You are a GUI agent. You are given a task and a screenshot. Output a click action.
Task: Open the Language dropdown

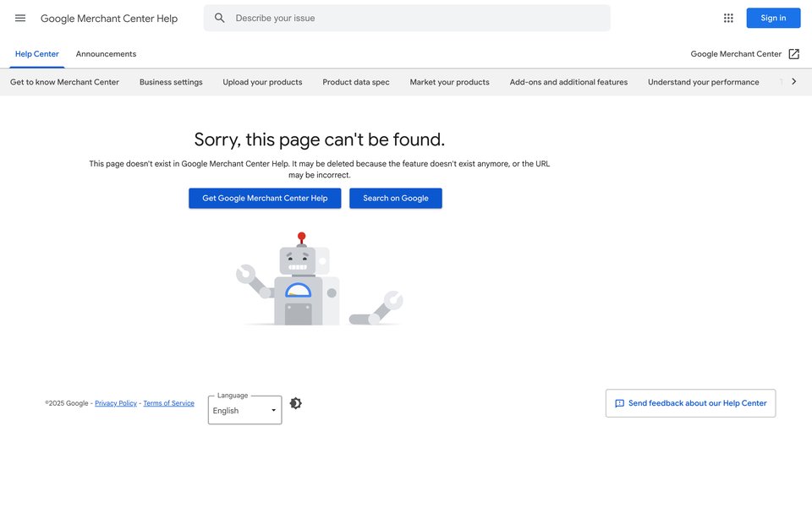[245, 410]
